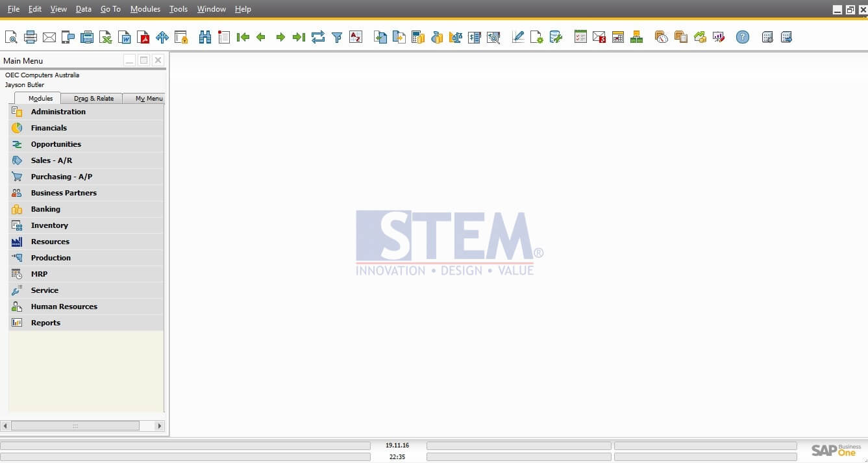The width and height of the screenshot is (868, 463).
Task: Open the Tools menu
Action: point(179,9)
